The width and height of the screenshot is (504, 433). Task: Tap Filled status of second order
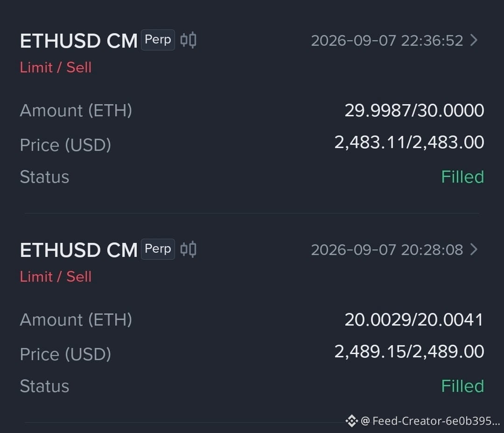click(462, 386)
